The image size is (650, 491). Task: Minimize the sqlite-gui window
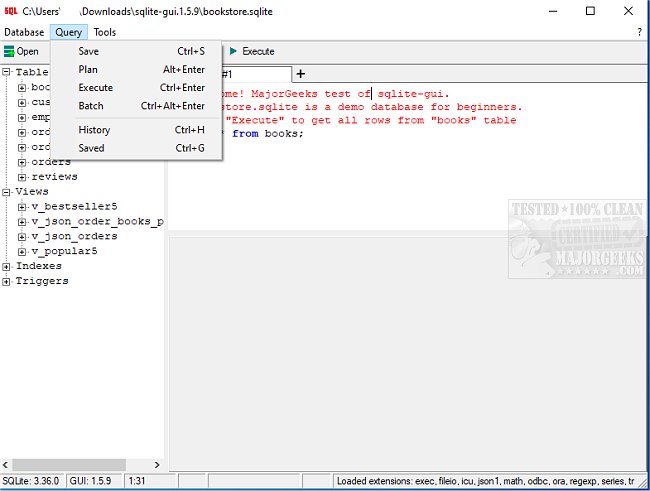(x=553, y=11)
